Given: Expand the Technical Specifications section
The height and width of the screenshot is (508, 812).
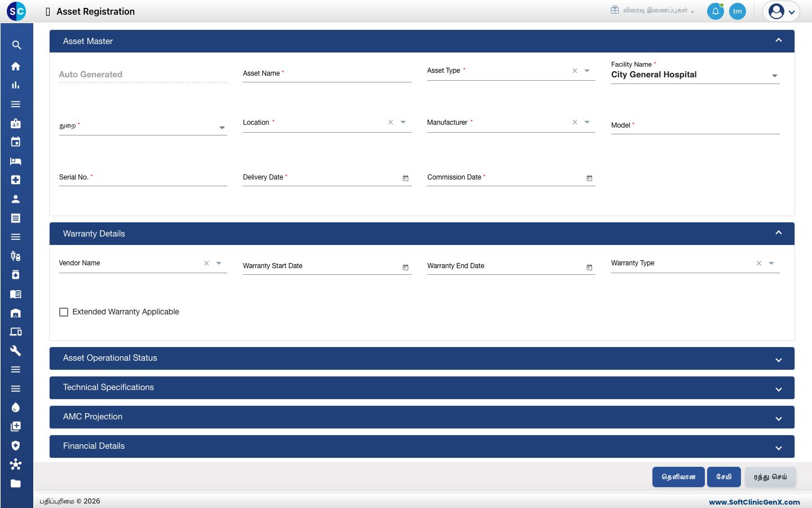Looking at the screenshot, I should (422, 388).
